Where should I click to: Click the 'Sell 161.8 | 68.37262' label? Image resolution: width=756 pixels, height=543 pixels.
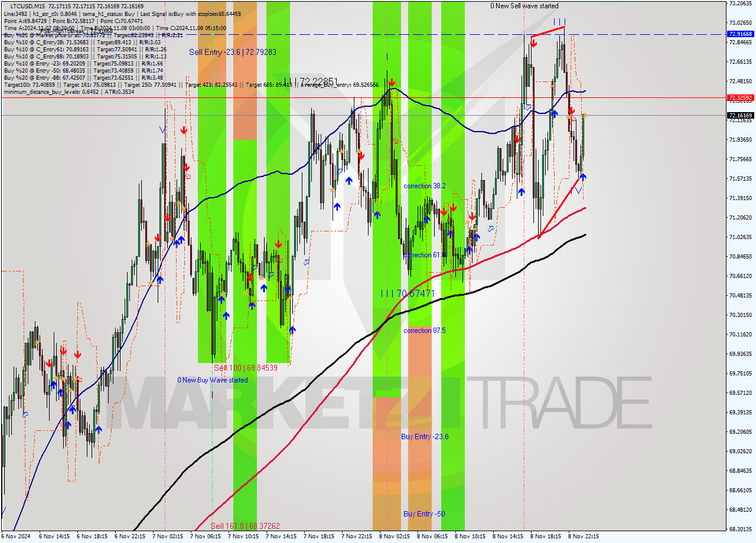click(245, 526)
